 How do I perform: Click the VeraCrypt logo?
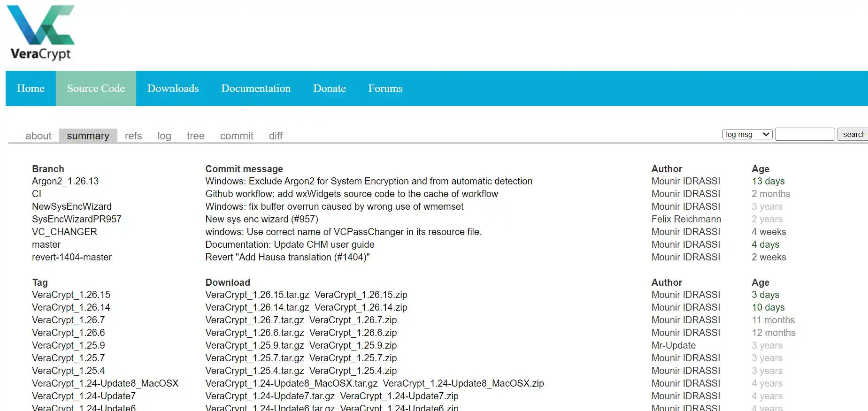click(41, 33)
